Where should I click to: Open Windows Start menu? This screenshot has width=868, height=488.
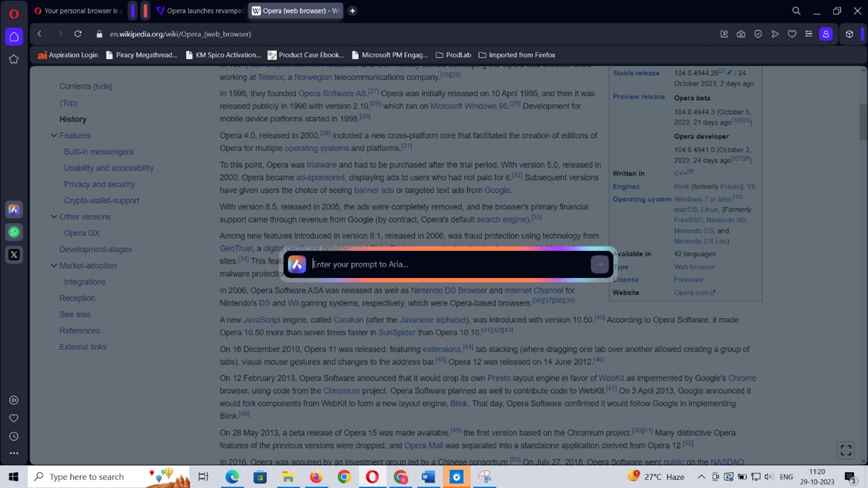[x=13, y=477]
